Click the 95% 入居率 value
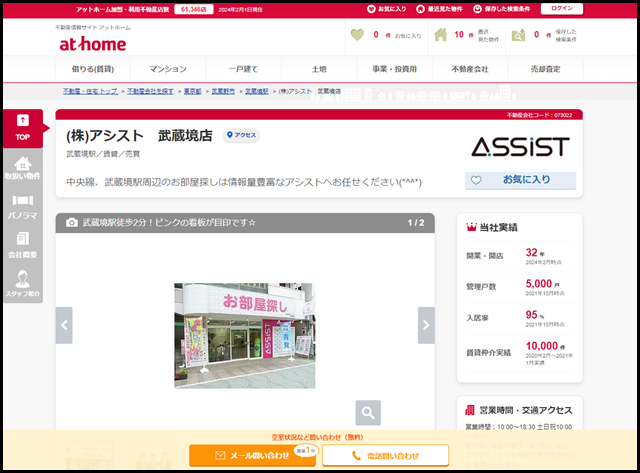 535,315
